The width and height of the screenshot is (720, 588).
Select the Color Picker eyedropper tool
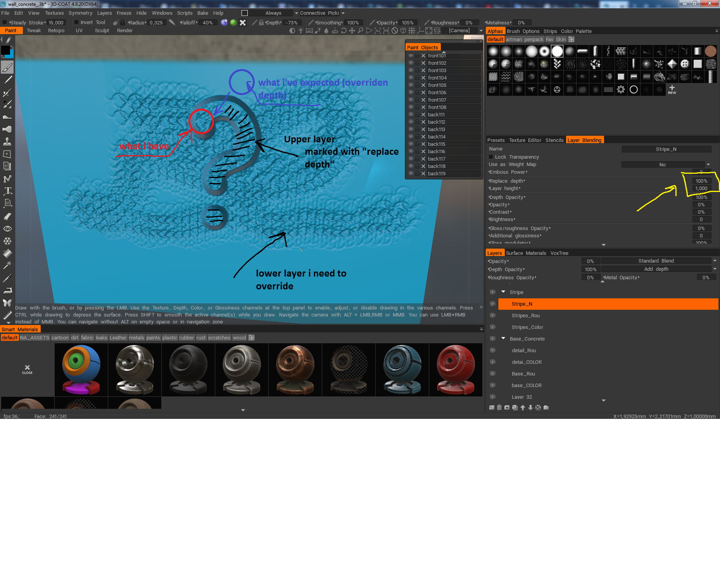click(7, 278)
